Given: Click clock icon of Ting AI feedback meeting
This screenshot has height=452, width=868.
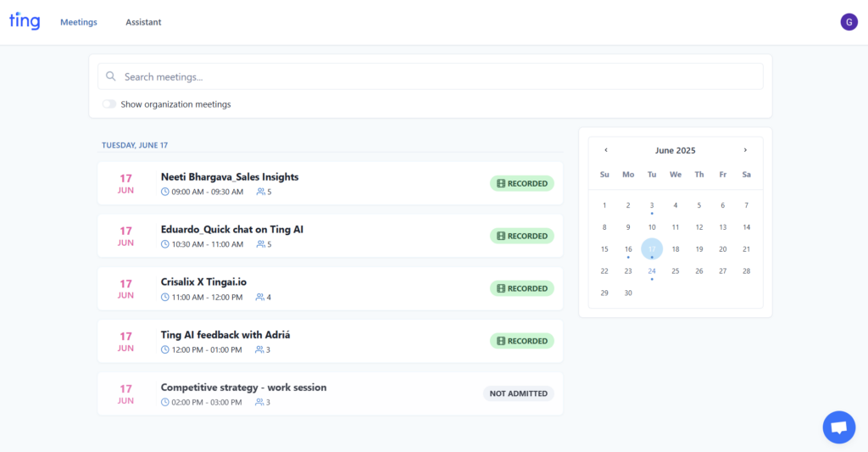Looking at the screenshot, I should [165, 349].
